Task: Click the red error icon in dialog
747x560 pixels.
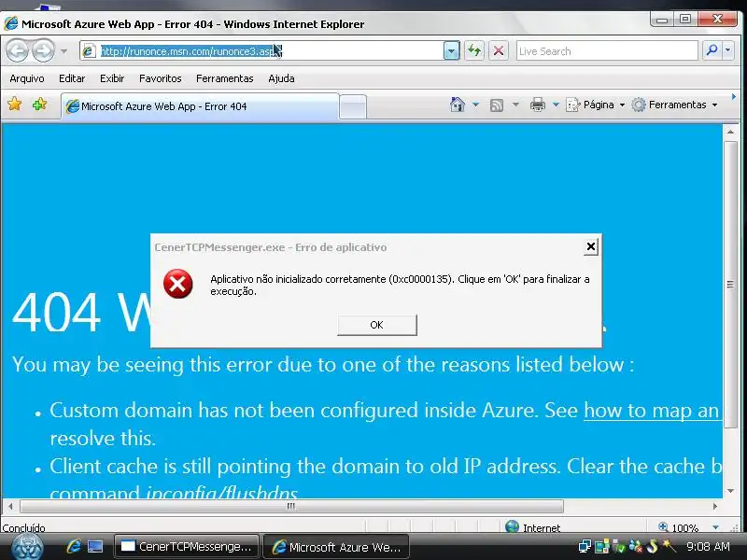Action: click(x=177, y=284)
